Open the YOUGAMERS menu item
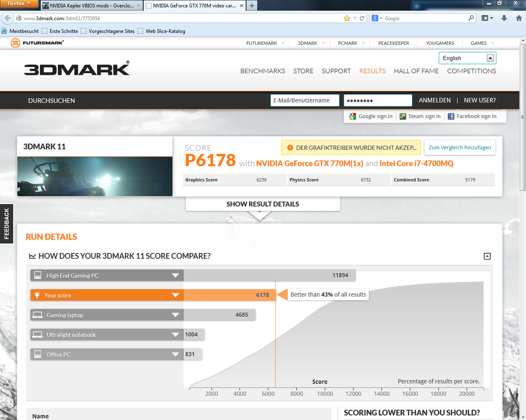Viewport: 526px width, 420px height. point(440,43)
